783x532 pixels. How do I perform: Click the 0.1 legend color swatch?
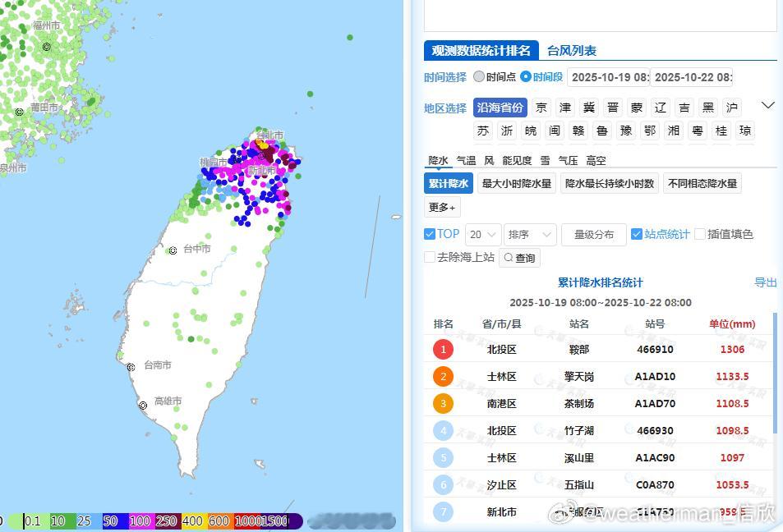[x=36, y=521]
